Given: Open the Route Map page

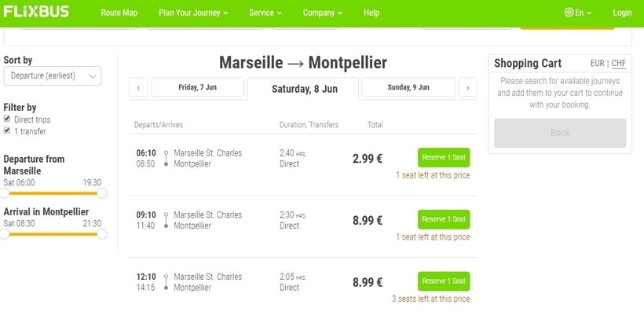Looking at the screenshot, I should click(119, 13).
